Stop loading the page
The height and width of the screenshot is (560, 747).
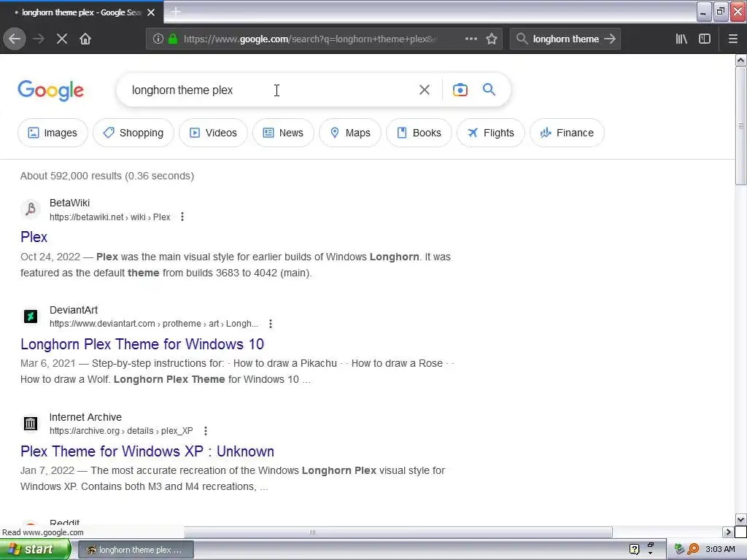pyautogui.click(x=62, y=39)
